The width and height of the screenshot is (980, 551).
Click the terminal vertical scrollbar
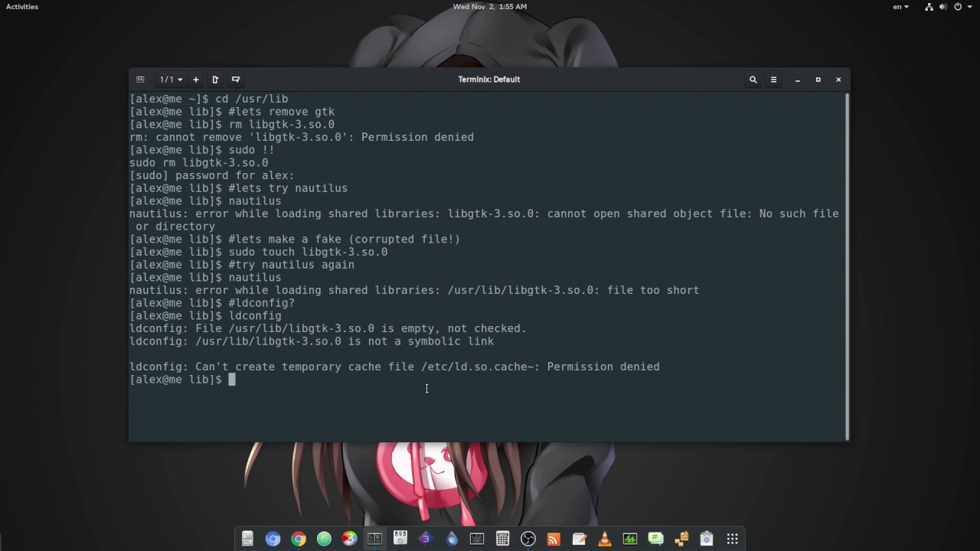coord(847,266)
